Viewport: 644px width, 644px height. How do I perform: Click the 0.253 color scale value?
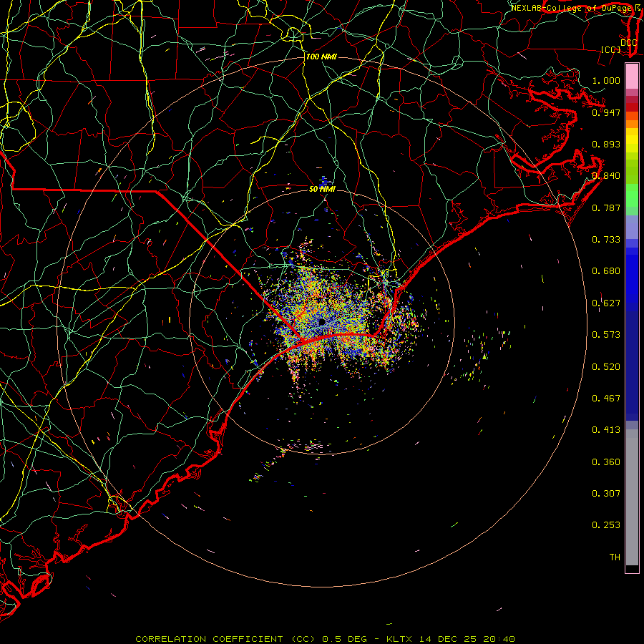[x=606, y=525]
